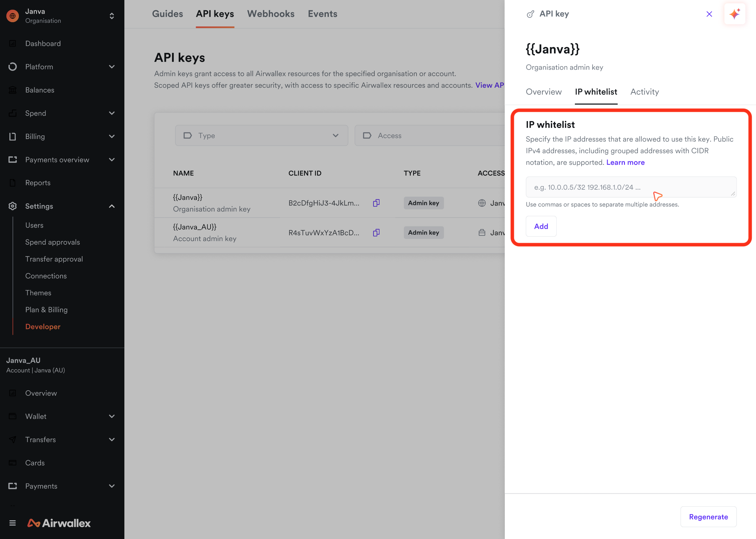
Task: Open the Access filter dropdown
Action: pyautogui.click(x=431, y=135)
